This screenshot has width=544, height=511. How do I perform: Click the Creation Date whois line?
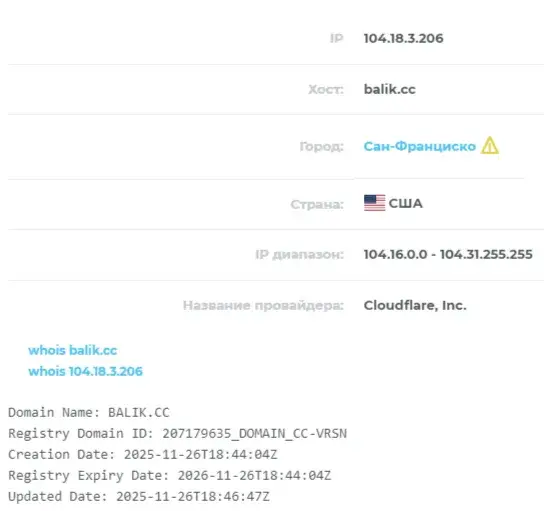(143, 454)
